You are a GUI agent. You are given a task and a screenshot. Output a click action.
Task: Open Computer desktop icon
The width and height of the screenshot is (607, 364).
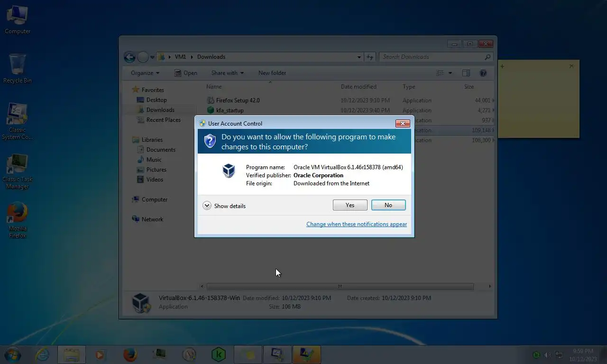coord(18,20)
